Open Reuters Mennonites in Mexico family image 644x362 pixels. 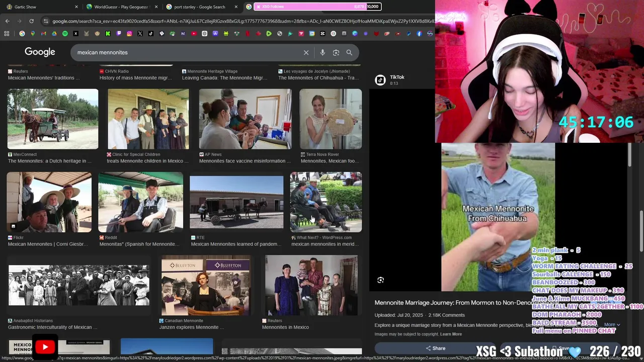pyautogui.click(x=311, y=285)
